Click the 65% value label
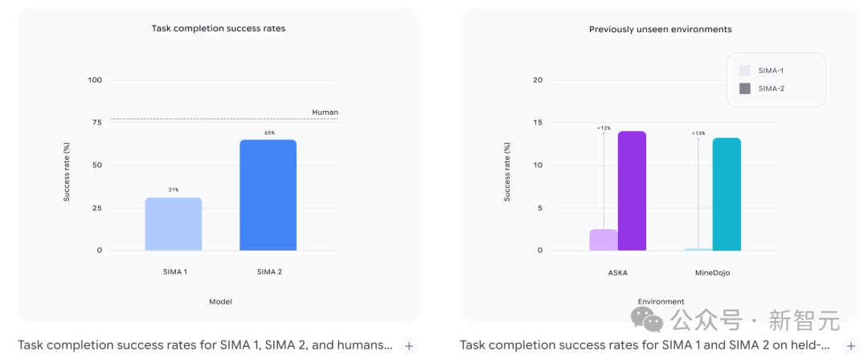Viewport: 868px width, 355px height. (x=268, y=133)
